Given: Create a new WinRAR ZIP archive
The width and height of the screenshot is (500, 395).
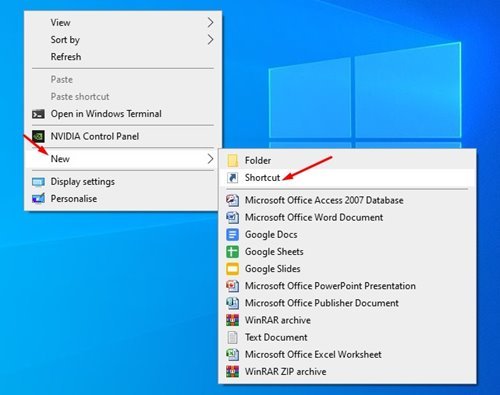Looking at the screenshot, I should [347, 371].
